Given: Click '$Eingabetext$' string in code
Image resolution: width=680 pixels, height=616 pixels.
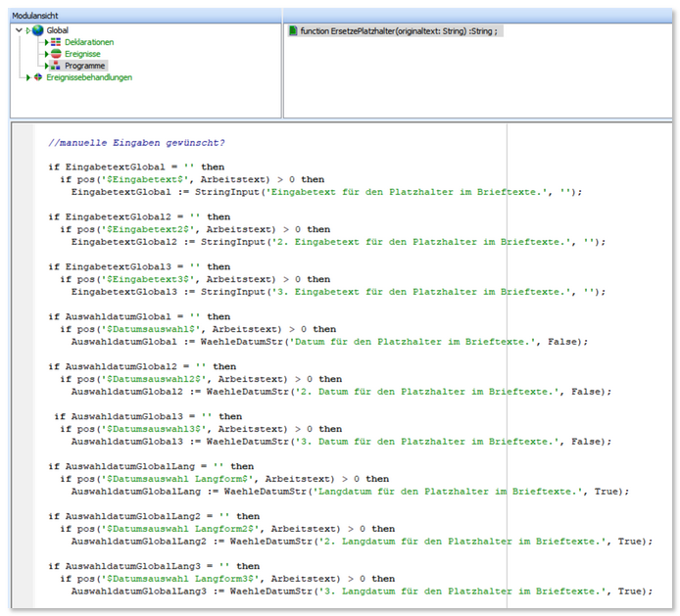Looking at the screenshot, I should (146, 179).
